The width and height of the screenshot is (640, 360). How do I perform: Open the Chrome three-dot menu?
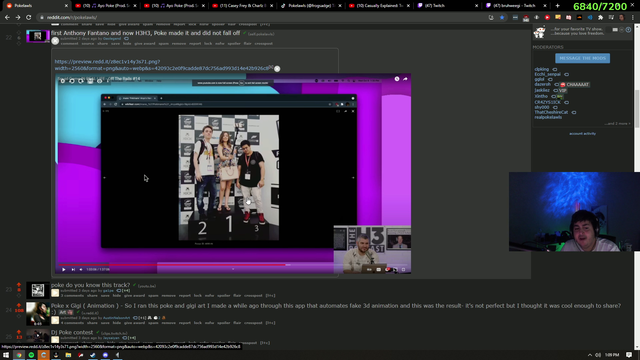click(633, 18)
